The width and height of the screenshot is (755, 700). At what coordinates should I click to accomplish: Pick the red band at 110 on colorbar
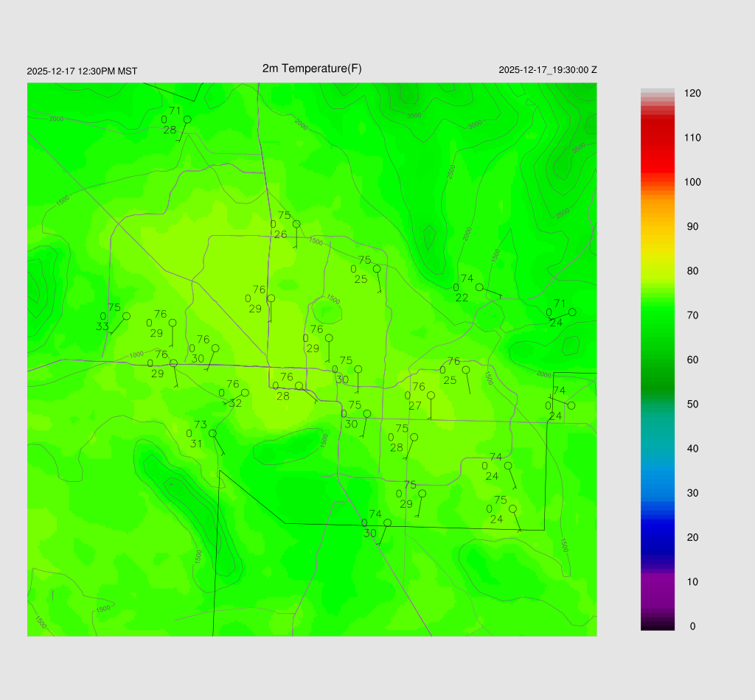click(658, 138)
